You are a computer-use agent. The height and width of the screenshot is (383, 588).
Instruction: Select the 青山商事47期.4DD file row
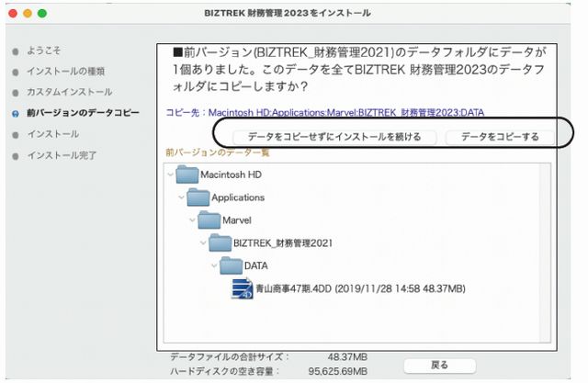pyautogui.click(x=360, y=289)
